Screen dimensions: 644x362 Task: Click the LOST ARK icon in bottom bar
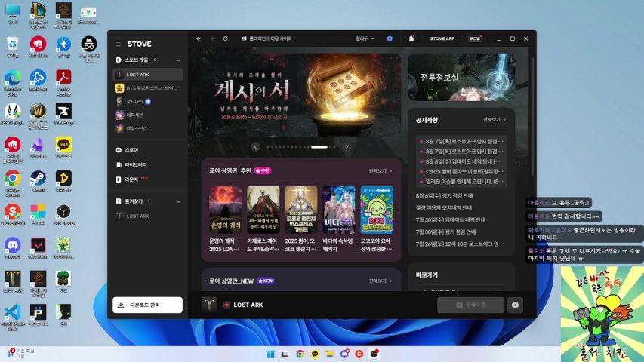click(209, 305)
